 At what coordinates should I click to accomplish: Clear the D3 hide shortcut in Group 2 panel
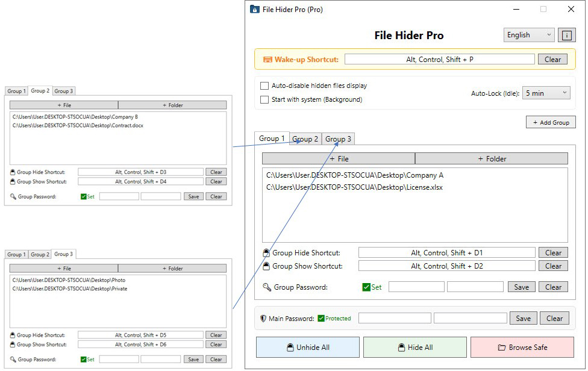tap(216, 172)
